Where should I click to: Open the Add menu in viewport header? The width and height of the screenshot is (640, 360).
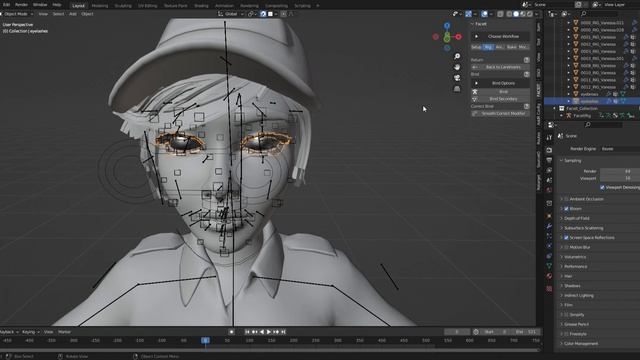(x=73, y=14)
